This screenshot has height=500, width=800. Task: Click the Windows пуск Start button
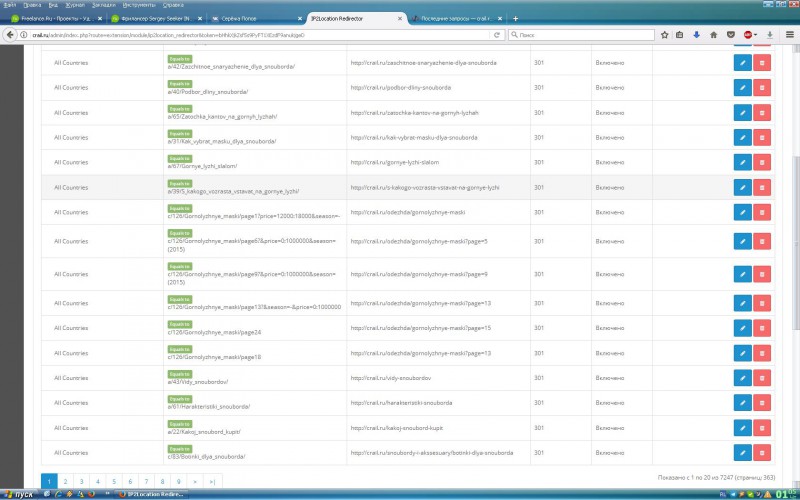[x=18, y=494]
